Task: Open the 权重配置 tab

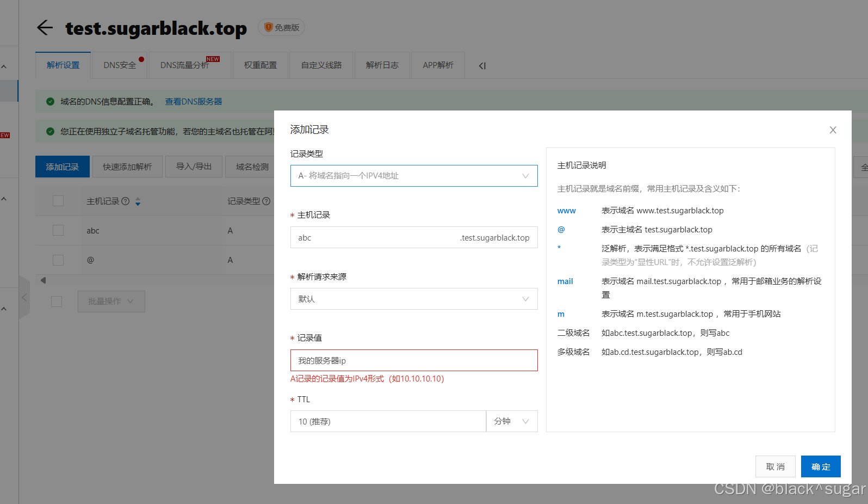Action: pyautogui.click(x=261, y=65)
